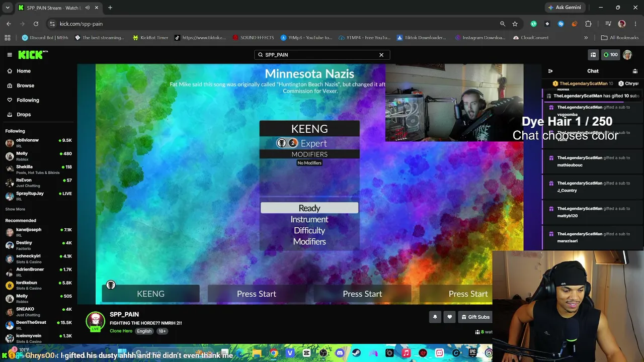Screen dimensions: 644x362
Task: Open itsEvon's channel in Following list
Action: tap(38, 183)
